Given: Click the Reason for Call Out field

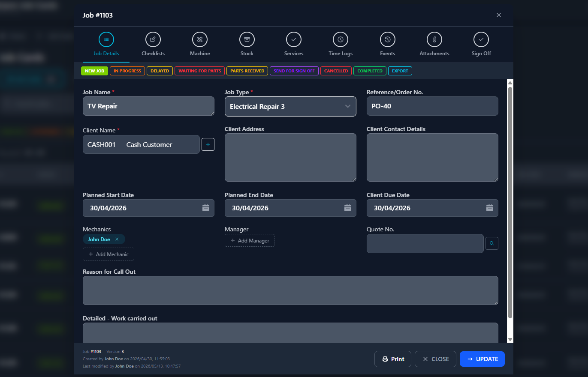Looking at the screenshot, I should [x=290, y=290].
